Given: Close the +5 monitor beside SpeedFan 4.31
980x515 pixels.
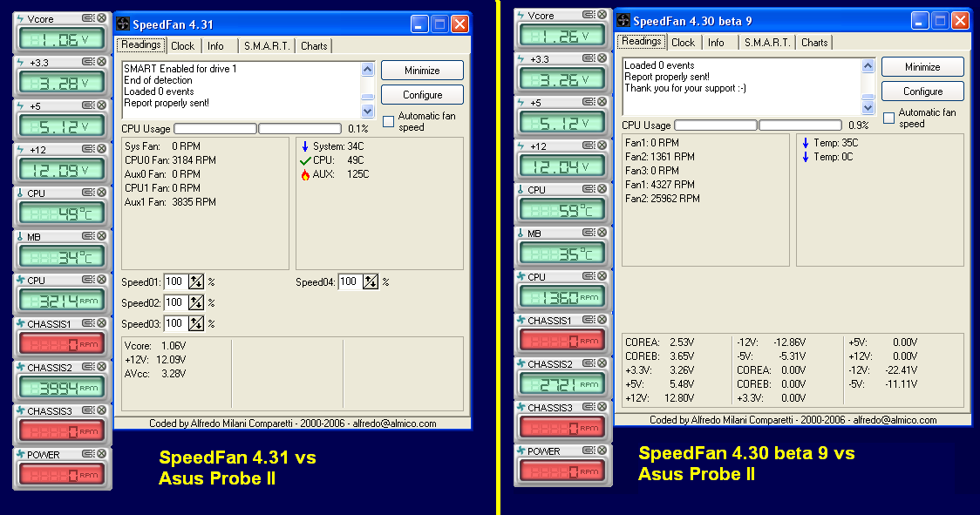Looking at the screenshot, I should point(102,105).
